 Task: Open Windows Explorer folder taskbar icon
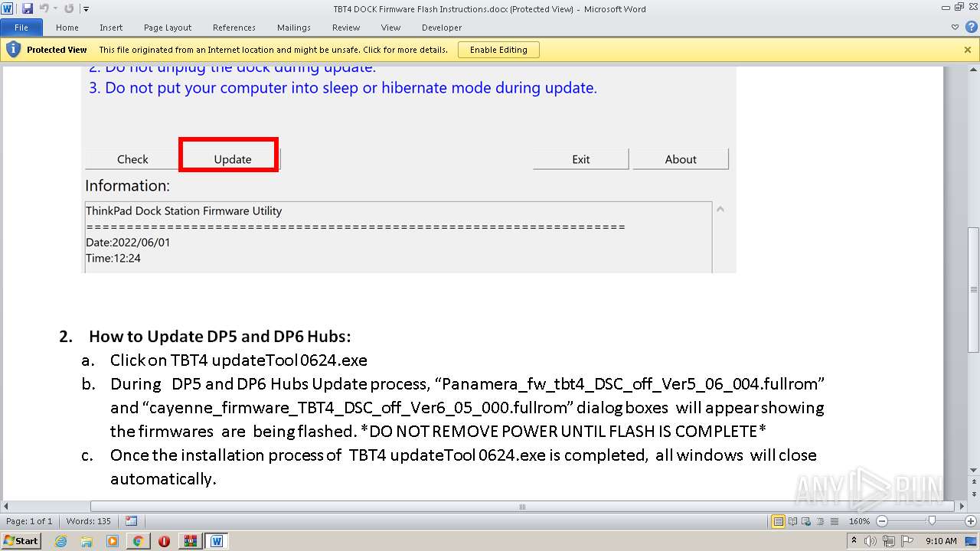coord(87,541)
